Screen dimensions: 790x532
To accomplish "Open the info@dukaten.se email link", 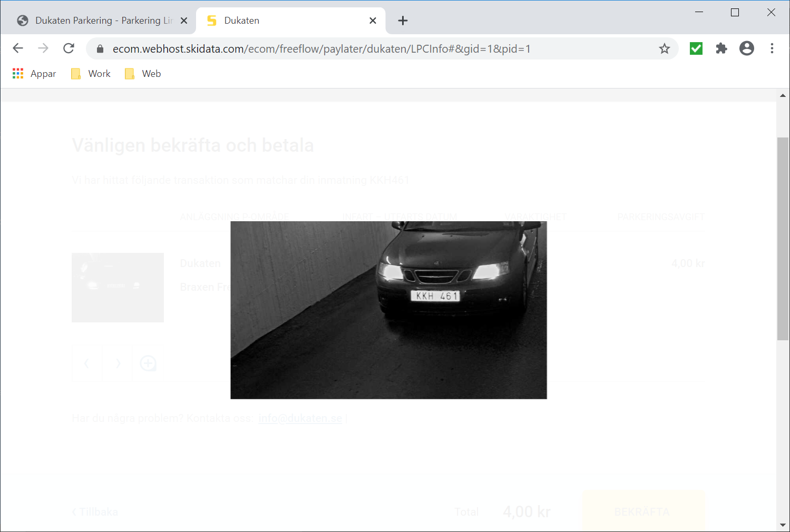I will (x=300, y=418).
